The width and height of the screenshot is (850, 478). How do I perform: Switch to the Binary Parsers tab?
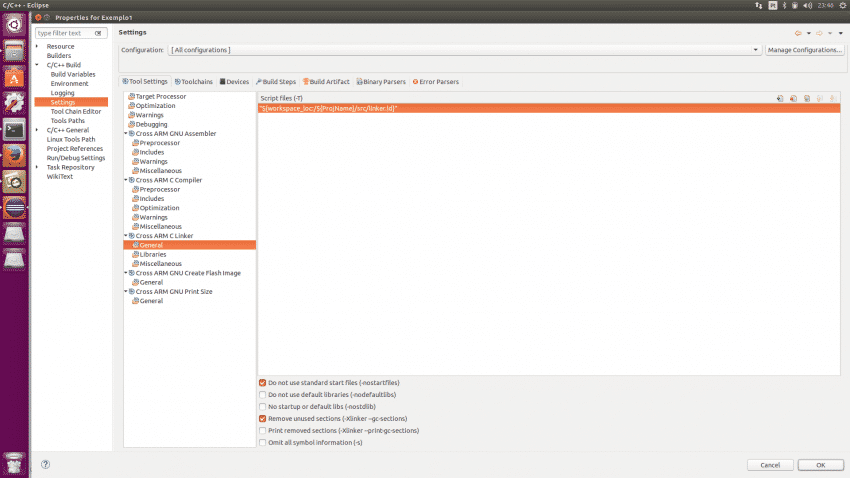tap(381, 82)
